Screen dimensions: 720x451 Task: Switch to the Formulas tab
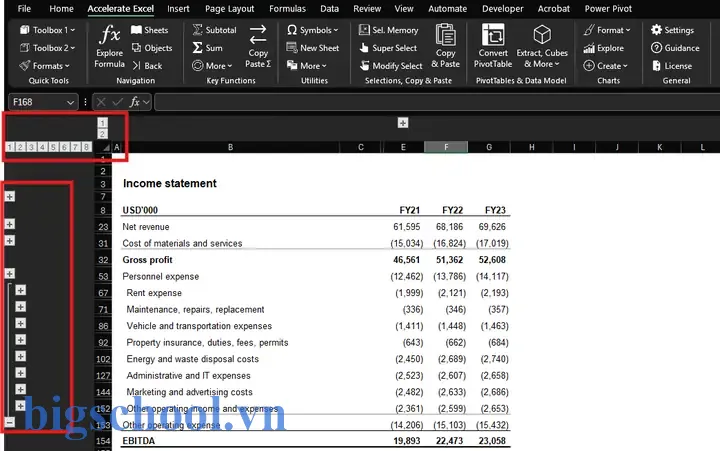287,8
